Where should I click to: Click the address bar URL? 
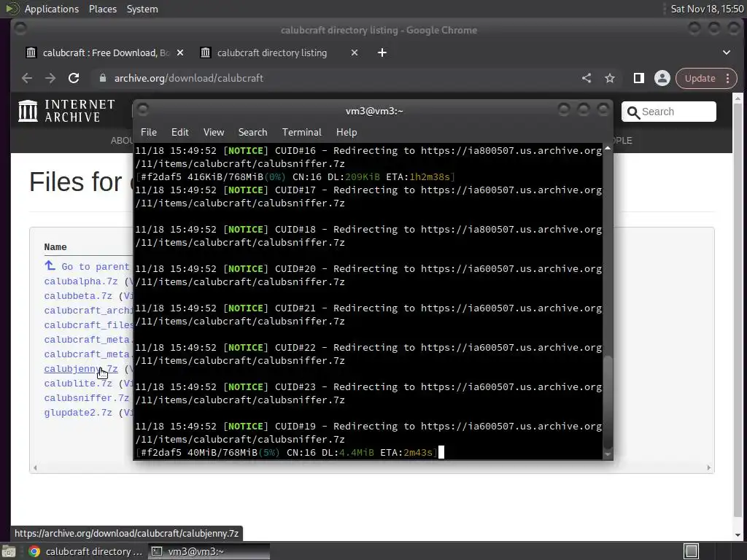189,78
